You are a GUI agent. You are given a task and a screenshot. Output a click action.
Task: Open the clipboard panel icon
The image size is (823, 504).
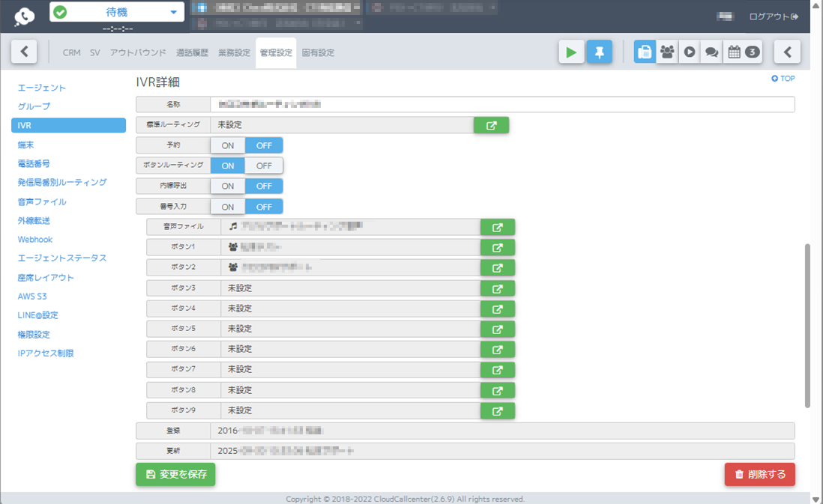[x=645, y=52]
